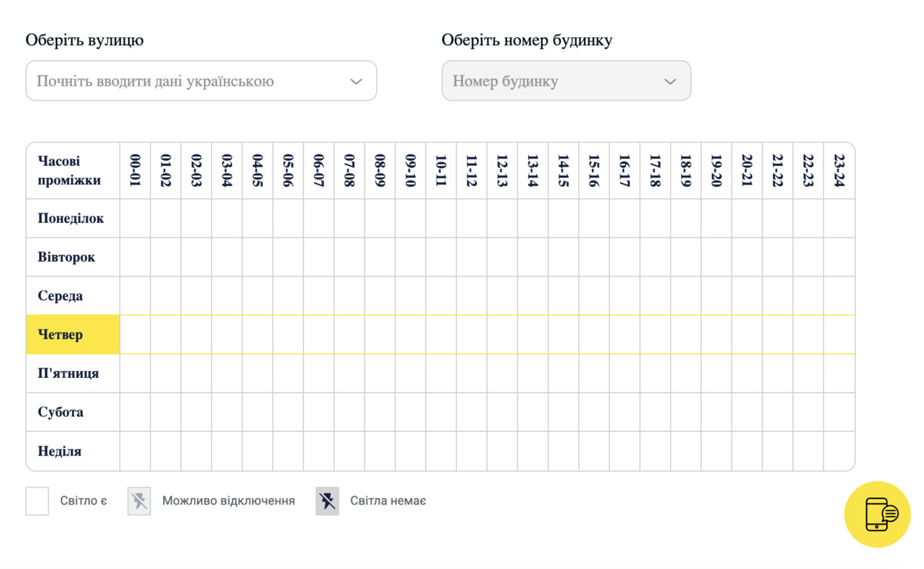Click the 'Світла немає' legend text
The height and width of the screenshot is (569, 924).
click(x=388, y=502)
